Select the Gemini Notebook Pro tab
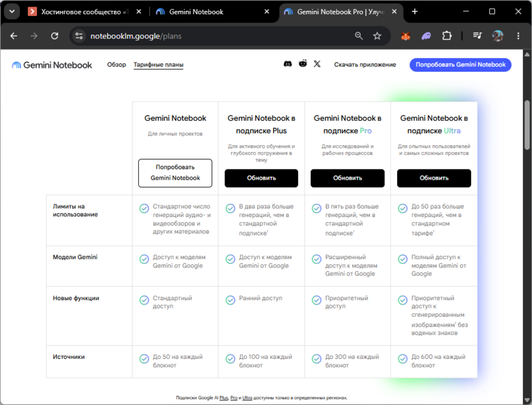 point(341,12)
